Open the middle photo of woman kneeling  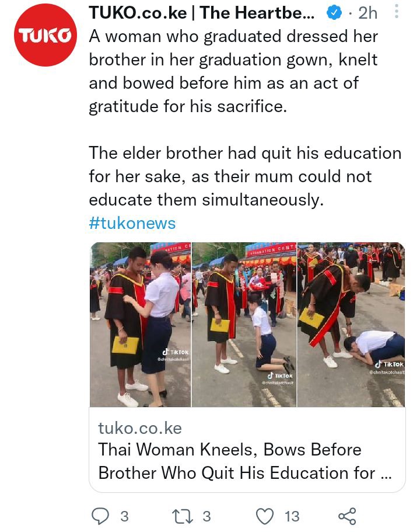click(244, 325)
